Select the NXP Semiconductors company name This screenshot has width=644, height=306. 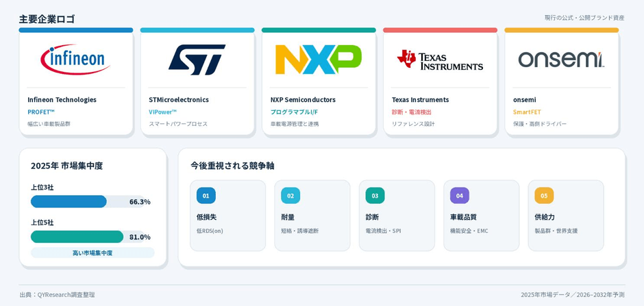coord(303,100)
